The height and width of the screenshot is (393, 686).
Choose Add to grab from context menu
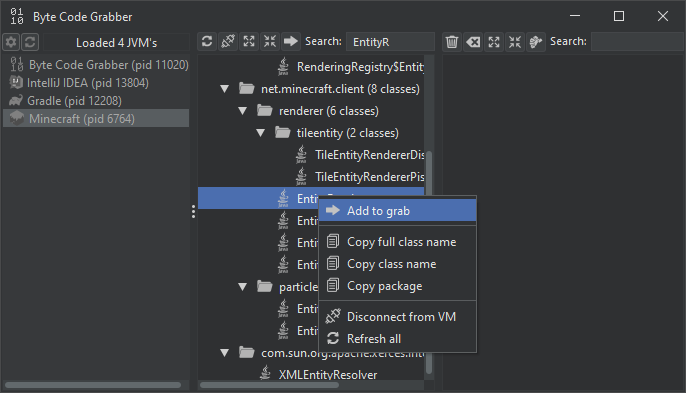coord(397,211)
